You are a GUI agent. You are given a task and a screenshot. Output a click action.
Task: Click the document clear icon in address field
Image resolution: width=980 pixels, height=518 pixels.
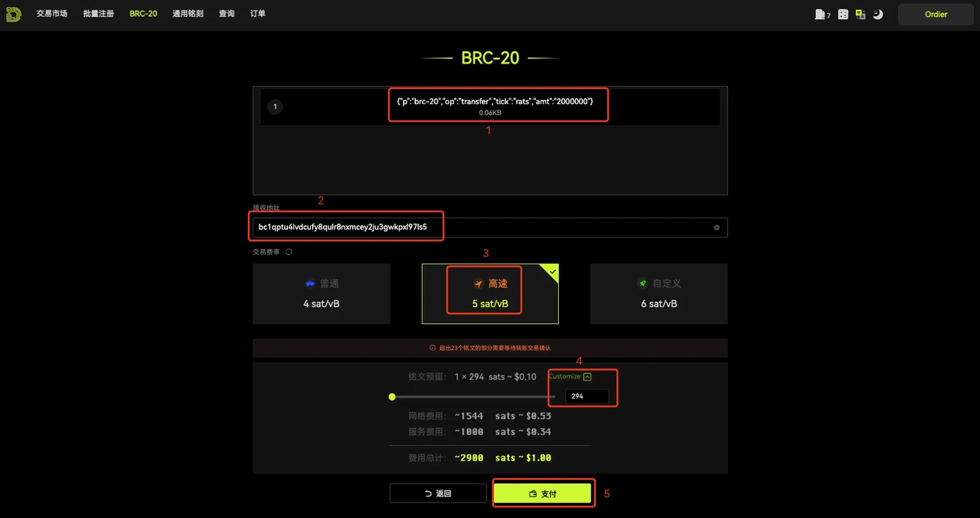click(717, 227)
